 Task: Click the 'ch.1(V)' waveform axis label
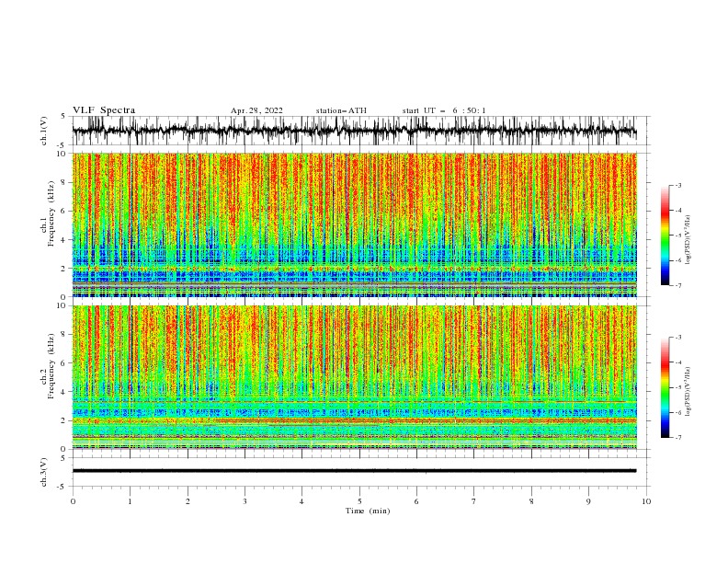pyautogui.click(x=44, y=131)
